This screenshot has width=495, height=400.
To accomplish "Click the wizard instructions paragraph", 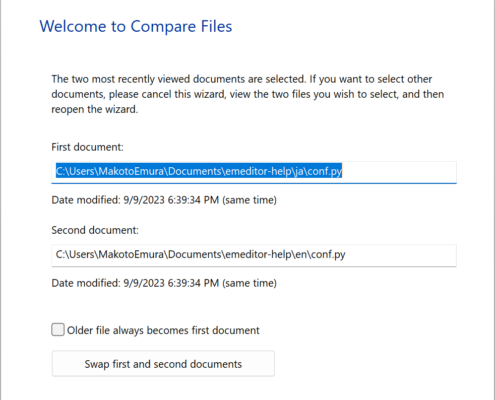I will [x=248, y=94].
